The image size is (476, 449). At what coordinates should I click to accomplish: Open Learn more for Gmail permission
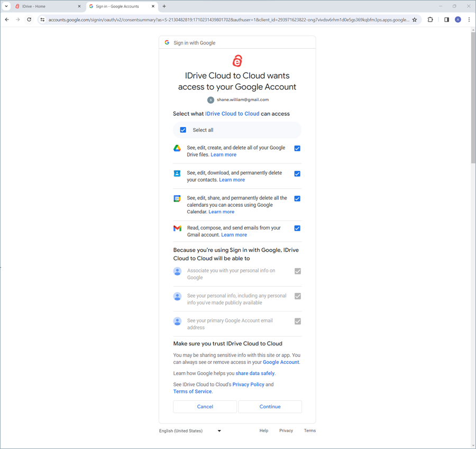pos(234,235)
